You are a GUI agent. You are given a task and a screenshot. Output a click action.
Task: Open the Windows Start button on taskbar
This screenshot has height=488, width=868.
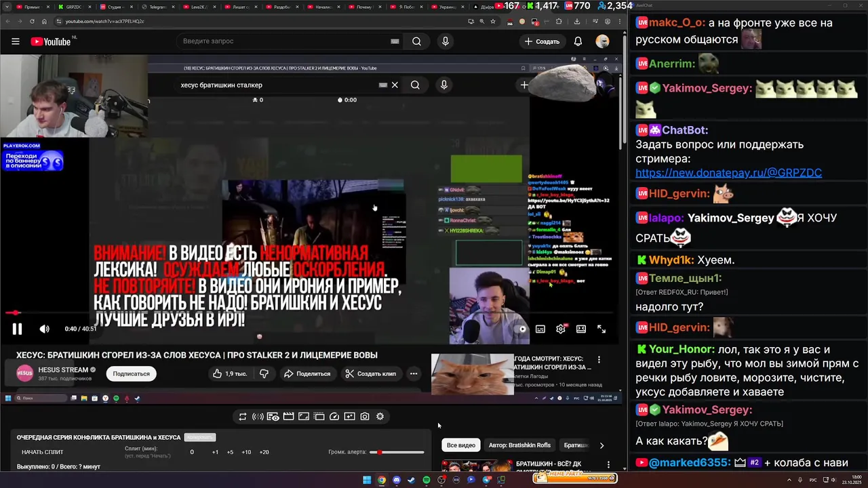coord(367,480)
